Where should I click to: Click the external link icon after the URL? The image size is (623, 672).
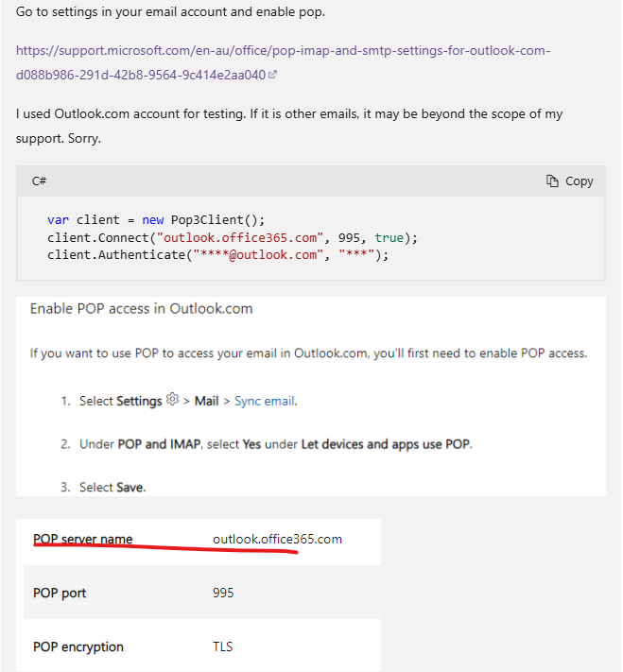point(272,75)
